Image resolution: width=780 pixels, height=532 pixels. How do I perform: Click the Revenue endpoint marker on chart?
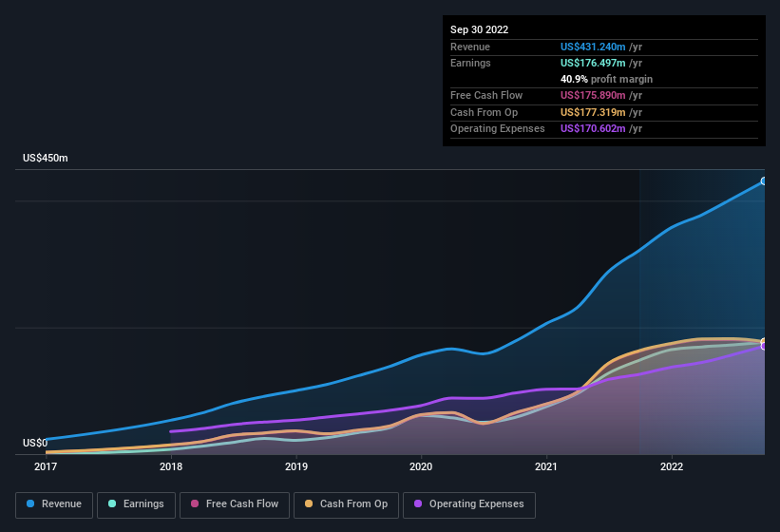(x=764, y=181)
